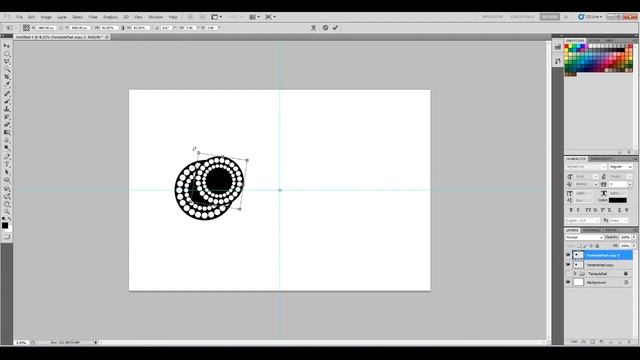Pick the red swatch in Swatches panel
The width and height of the screenshot is (640, 360).
click(x=567, y=46)
